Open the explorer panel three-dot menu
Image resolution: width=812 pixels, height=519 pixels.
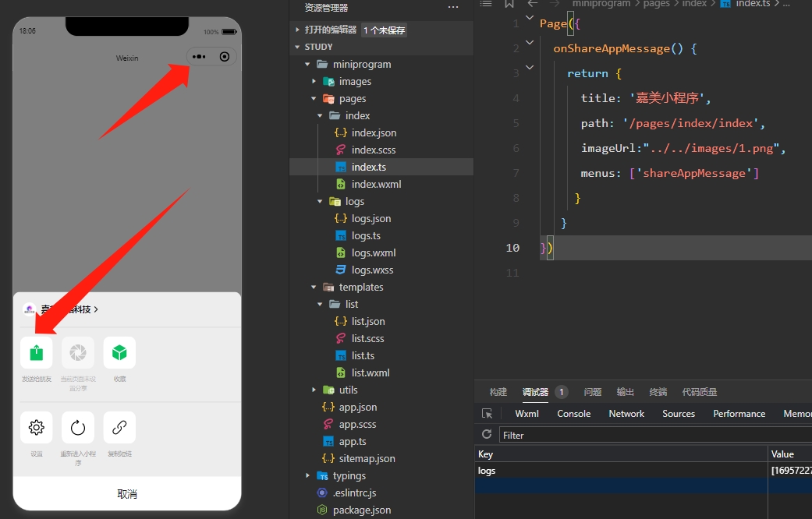pos(453,8)
